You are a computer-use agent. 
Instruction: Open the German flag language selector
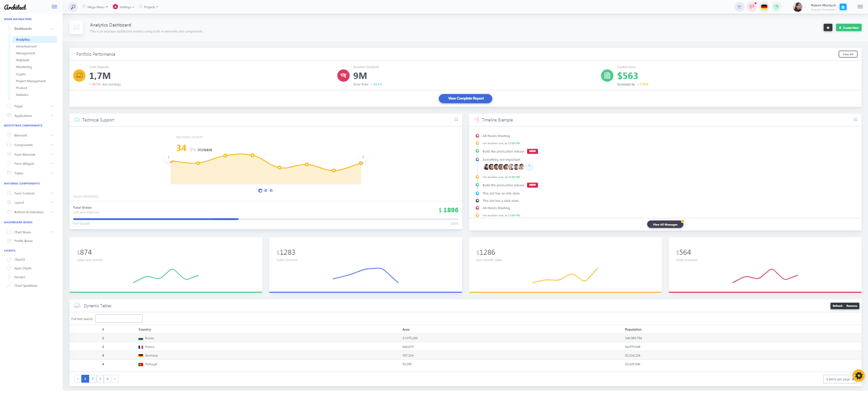(764, 7)
